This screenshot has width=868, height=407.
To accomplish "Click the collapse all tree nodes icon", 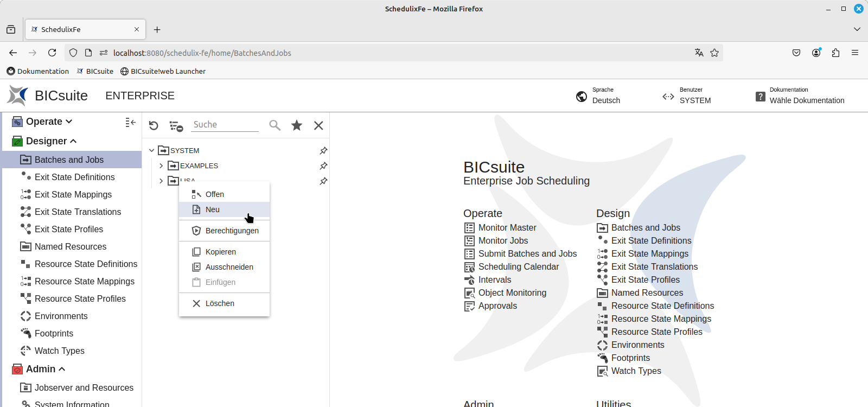I will coord(176,126).
